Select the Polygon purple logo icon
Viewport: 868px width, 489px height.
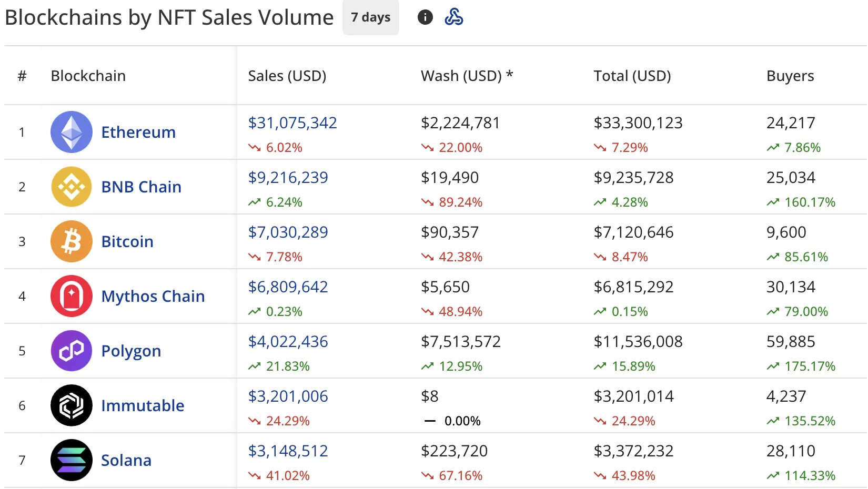pyautogui.click(x=71, y=351)
